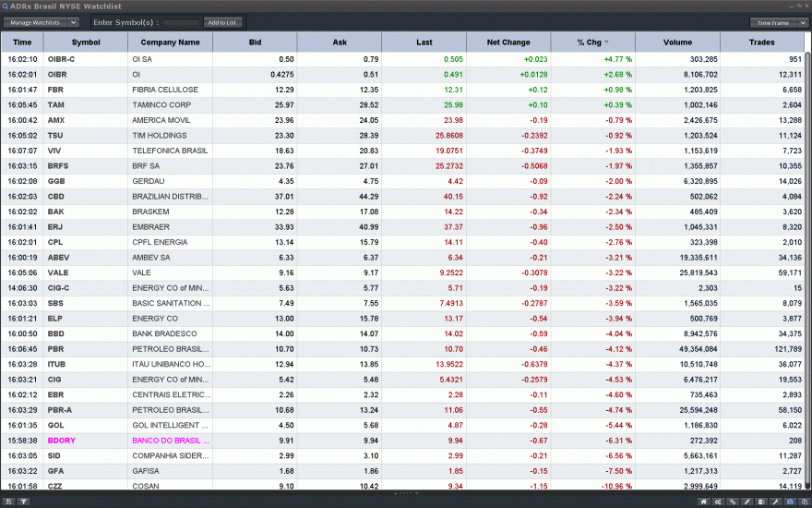812x508 pixels.
Task: Sort by the Net Change column header
Action: pos(508,42)
